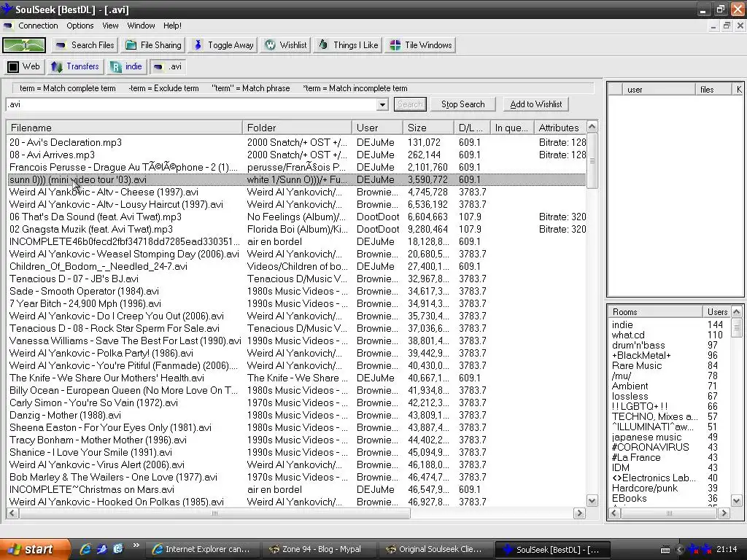Viewport: 747px width, 560px height.
Task: Sort results by the User column header
Action: click(x=377, y=128)
